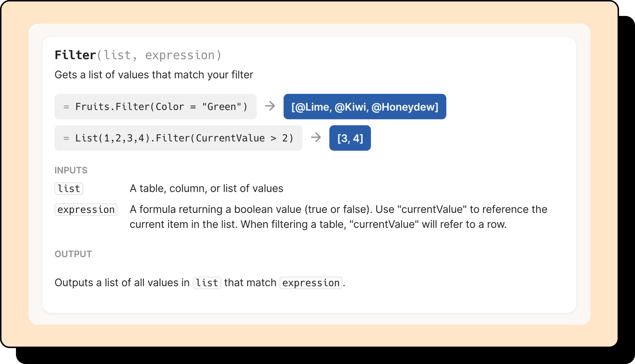Click the equals sign before Fruits.Filter

click(66, 107)
